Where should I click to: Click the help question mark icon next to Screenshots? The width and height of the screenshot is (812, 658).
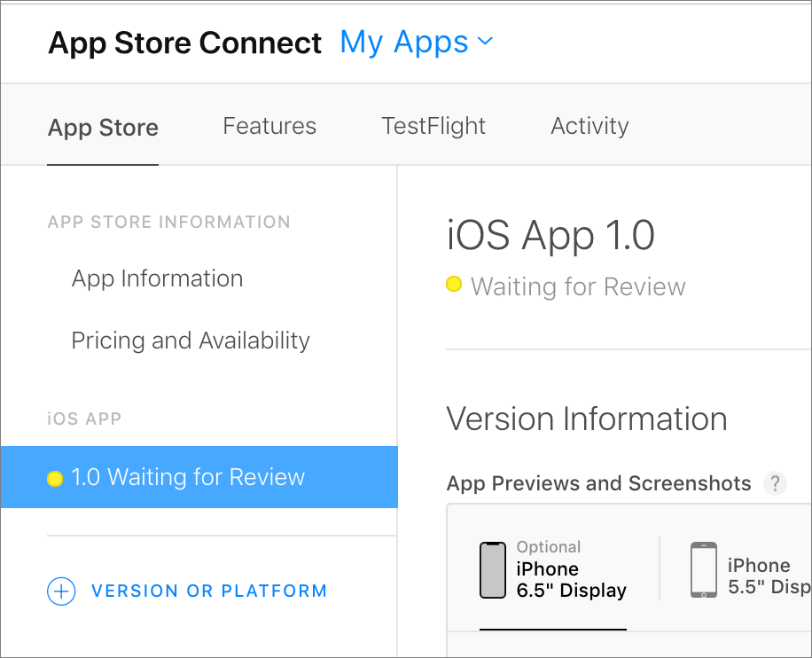pos(775,483)
